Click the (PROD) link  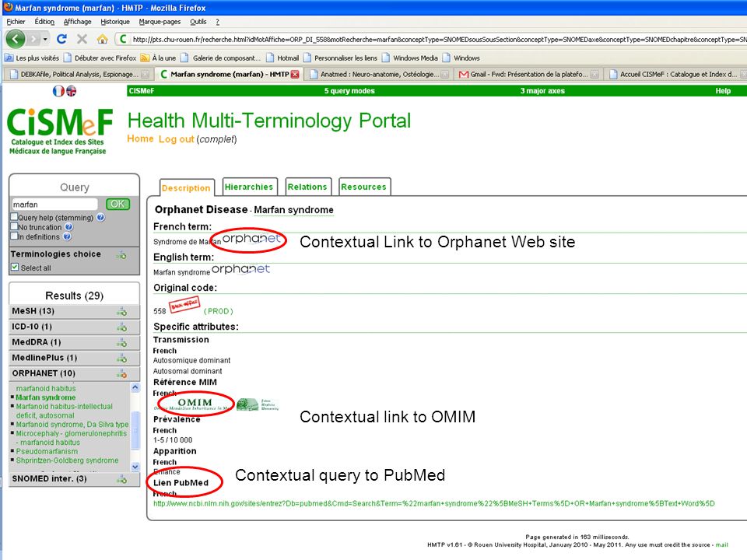(218, 311)
